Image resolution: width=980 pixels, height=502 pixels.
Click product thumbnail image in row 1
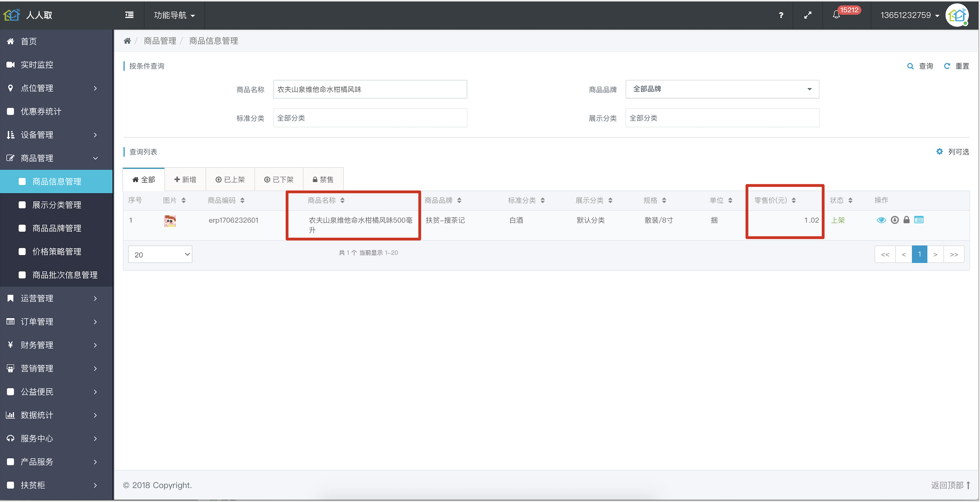(170, 221)
